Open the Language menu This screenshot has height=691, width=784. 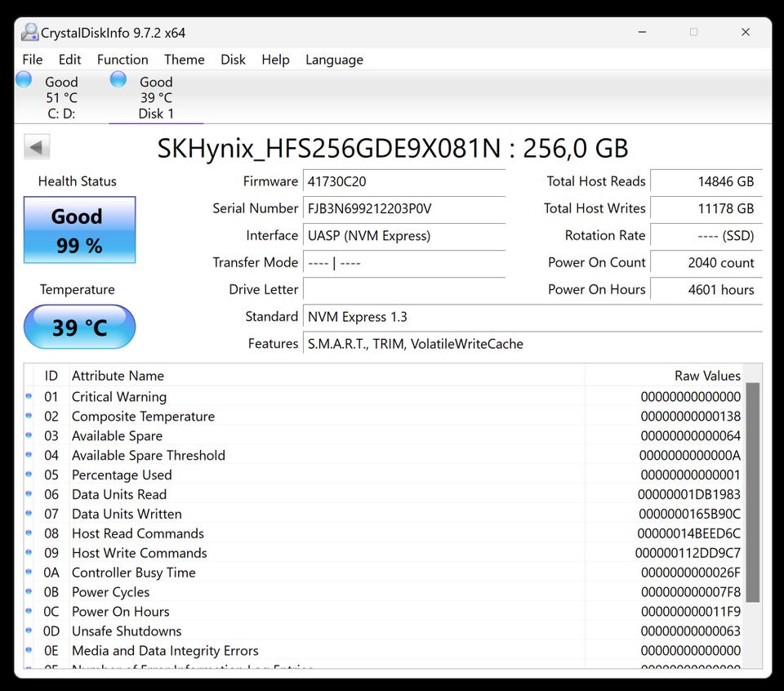coord(334,60)
